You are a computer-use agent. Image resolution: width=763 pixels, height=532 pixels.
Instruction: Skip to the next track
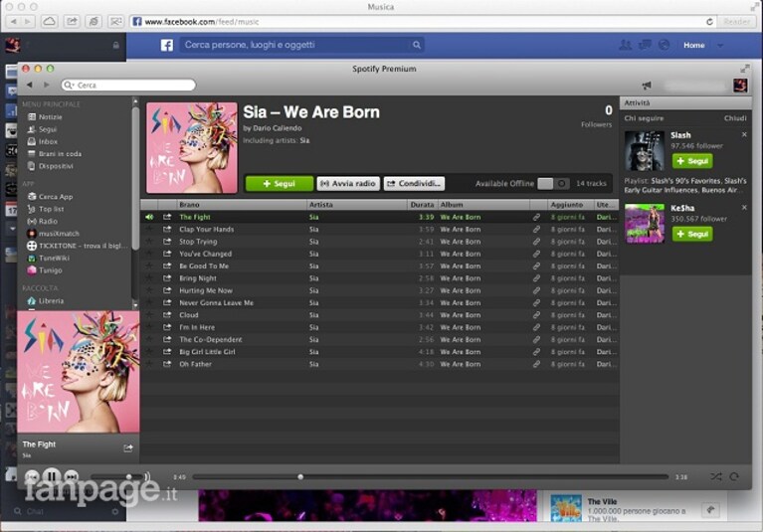[71, 476]
